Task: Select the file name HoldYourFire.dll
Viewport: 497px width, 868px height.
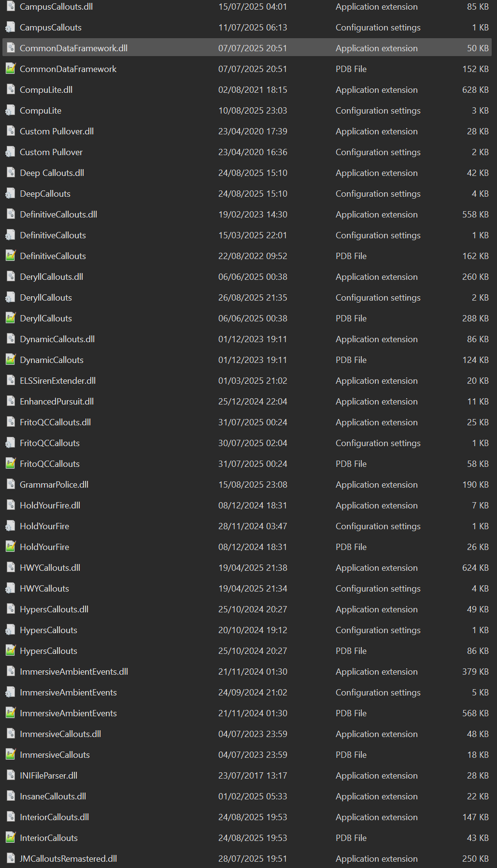Action: (x=50, y=506)
